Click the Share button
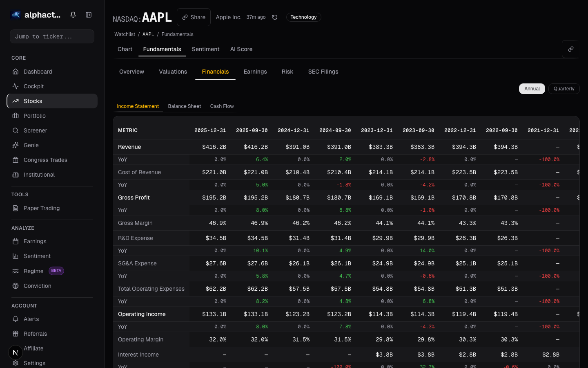 [194, 17]
